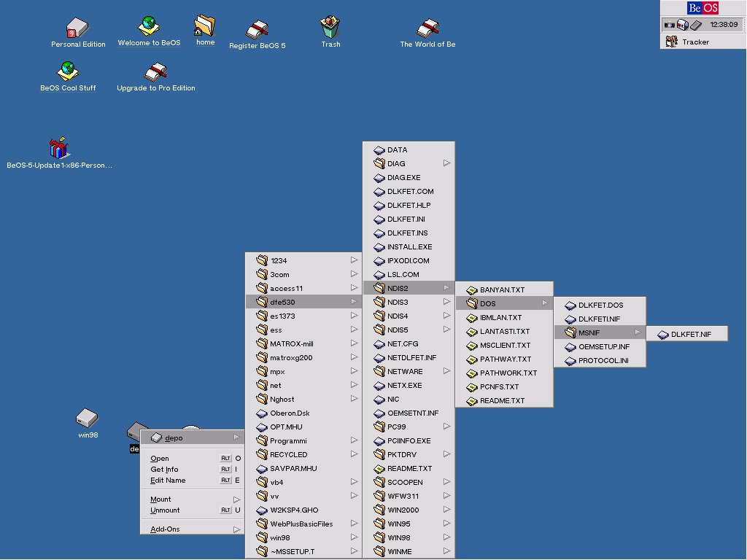
Task: Open the Welcome to BeOS icon
Action: coord(149,27)
